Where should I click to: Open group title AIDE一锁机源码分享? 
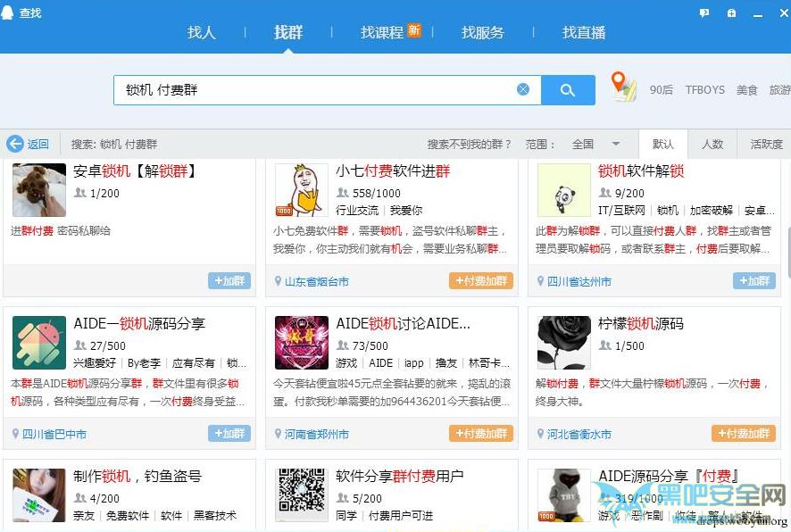click(139, 324)
